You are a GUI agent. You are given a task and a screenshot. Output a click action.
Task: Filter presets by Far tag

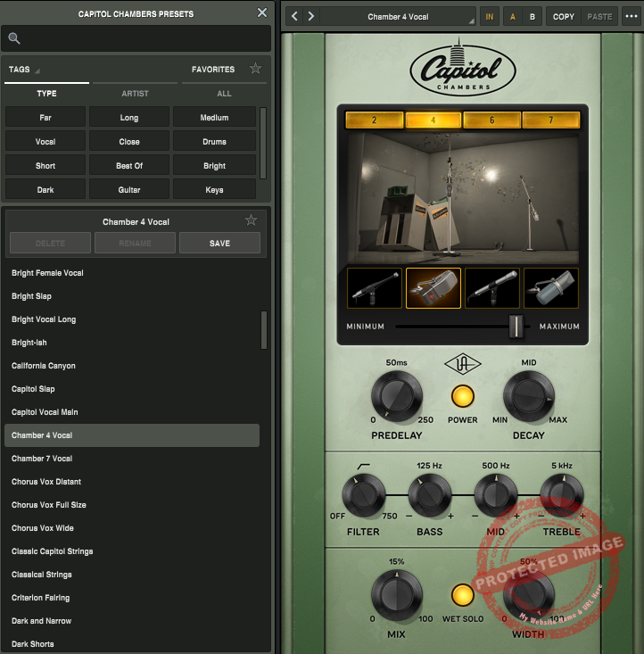45,117
